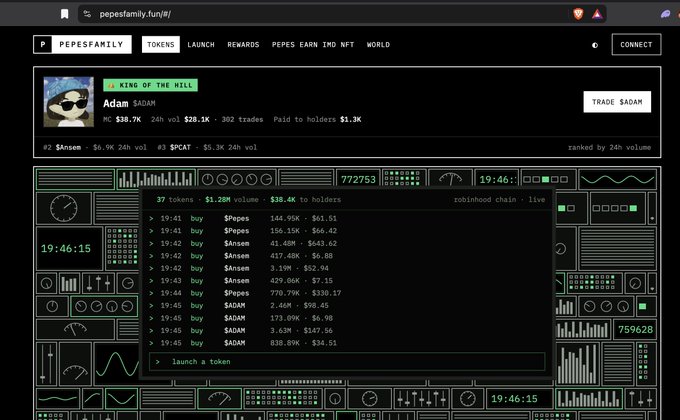Open #3 $PCAT runner-up link
Screen dimensions: 680x420
coord(207,148)
